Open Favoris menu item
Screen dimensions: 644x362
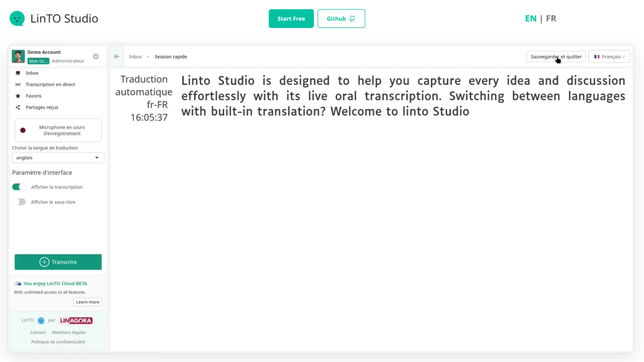[33, 96]
